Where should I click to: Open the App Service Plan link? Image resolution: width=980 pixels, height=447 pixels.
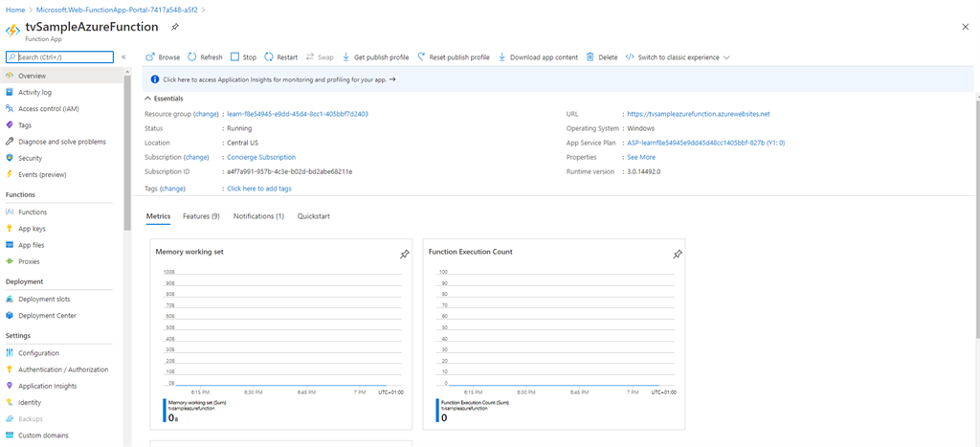pos(705,143)
